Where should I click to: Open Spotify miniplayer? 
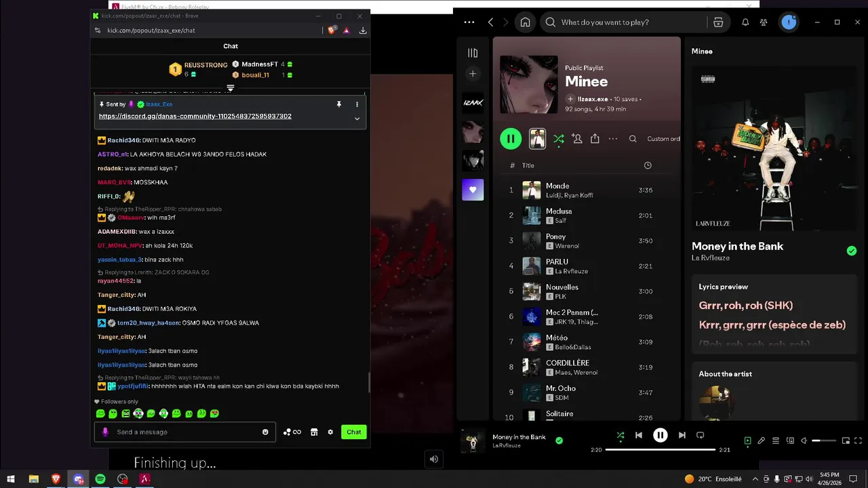coord(846,441)
